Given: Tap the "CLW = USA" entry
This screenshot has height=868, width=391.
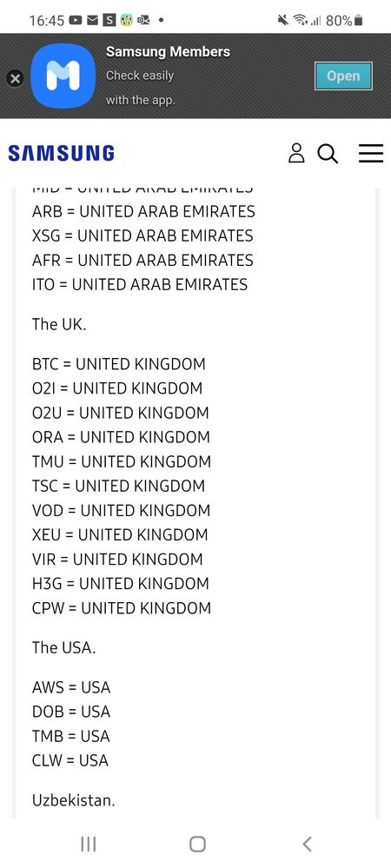Looking at the screenshot, I should pos(70,760).
